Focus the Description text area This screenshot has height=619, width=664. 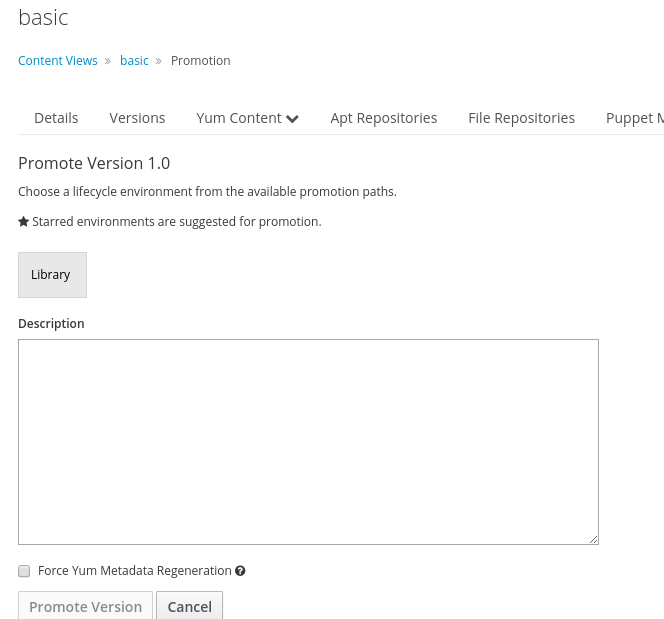pos(308,442)
